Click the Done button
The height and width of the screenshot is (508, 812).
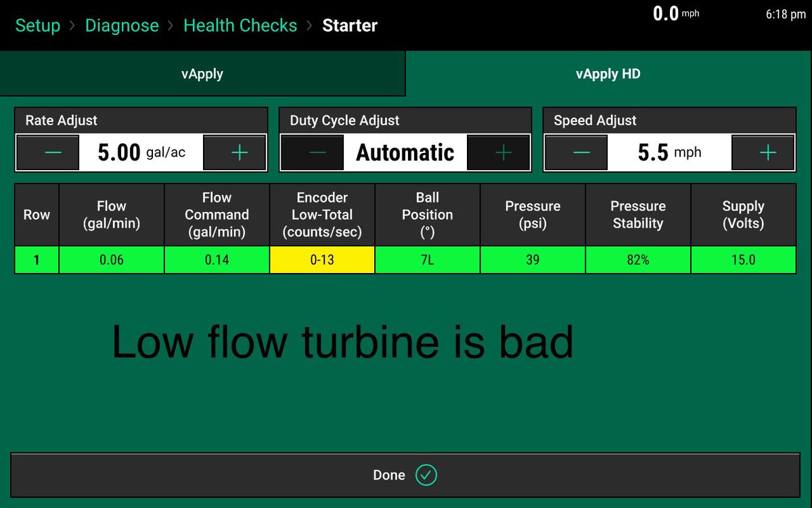(405, 475)
